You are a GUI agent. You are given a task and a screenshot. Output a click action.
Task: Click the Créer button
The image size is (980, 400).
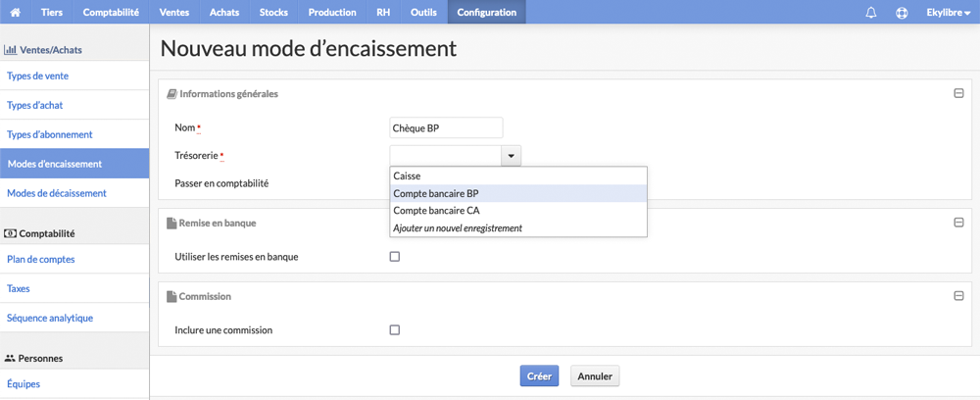click(539, 376)
